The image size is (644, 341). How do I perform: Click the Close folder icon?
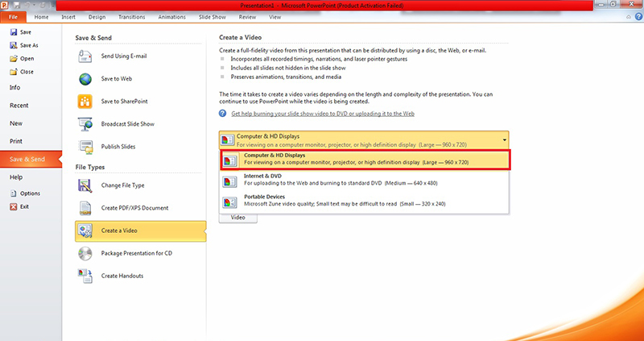[x=14, y=72]
